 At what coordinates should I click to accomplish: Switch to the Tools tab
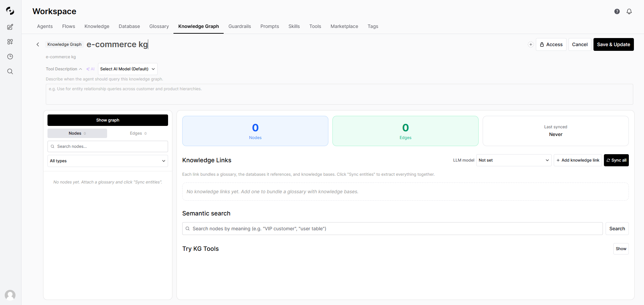[x=315, y=26]
